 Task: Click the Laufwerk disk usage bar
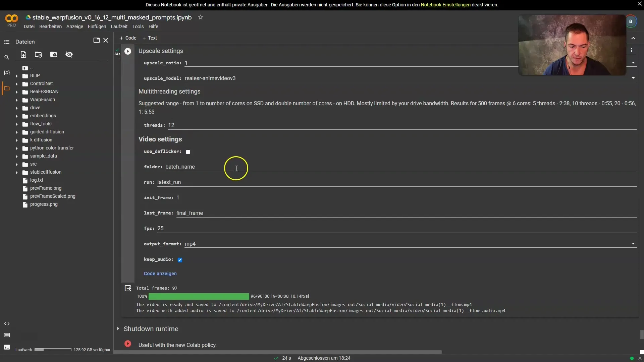point(53,350)
